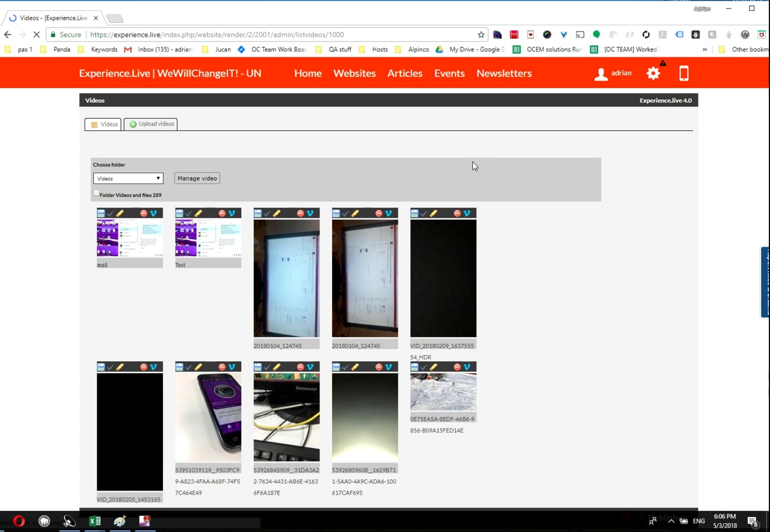Click the pencil edit icon on Test video

point(199,213)
